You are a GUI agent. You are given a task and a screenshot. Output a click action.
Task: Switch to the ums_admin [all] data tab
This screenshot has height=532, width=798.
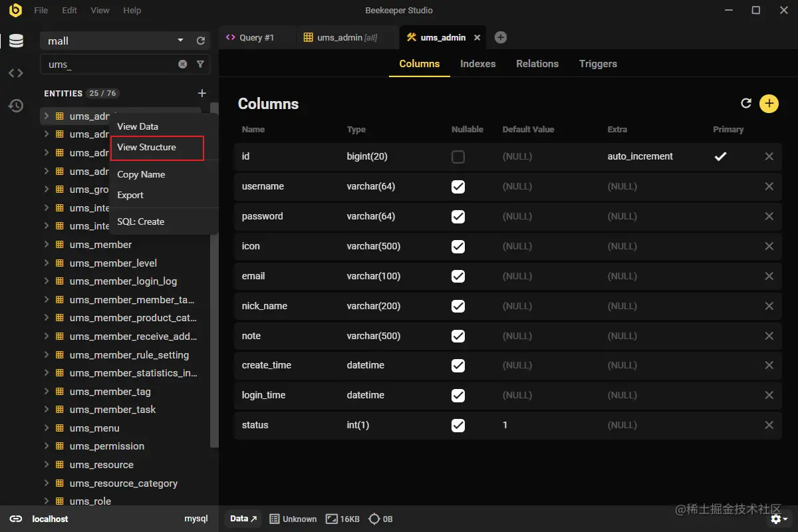347,37
